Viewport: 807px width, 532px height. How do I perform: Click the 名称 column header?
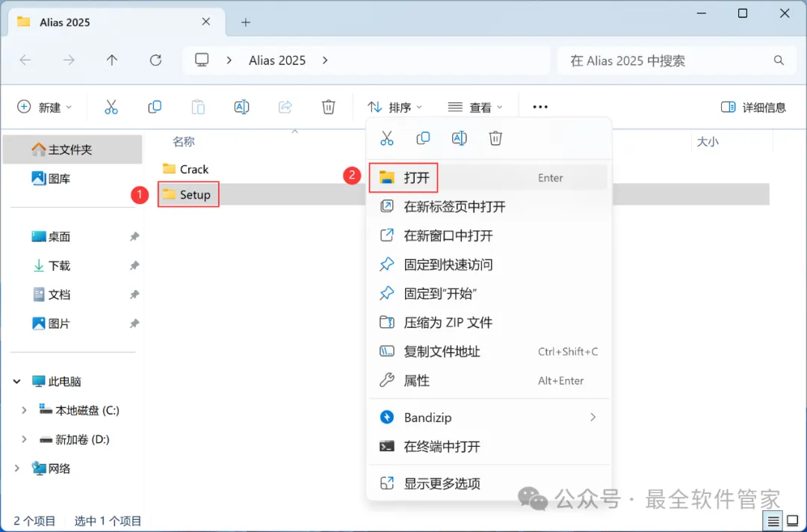[184, 141]
